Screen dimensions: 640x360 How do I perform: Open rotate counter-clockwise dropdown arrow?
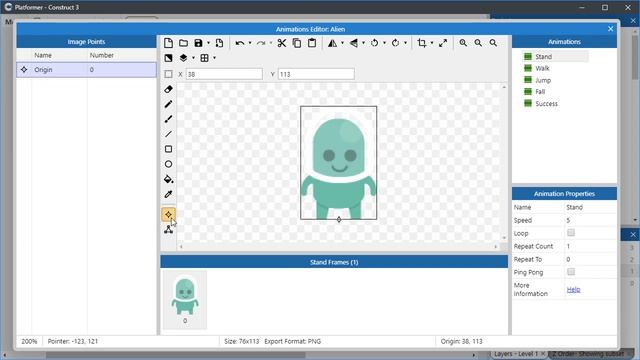pyautogui.click(x=384, y=43)
